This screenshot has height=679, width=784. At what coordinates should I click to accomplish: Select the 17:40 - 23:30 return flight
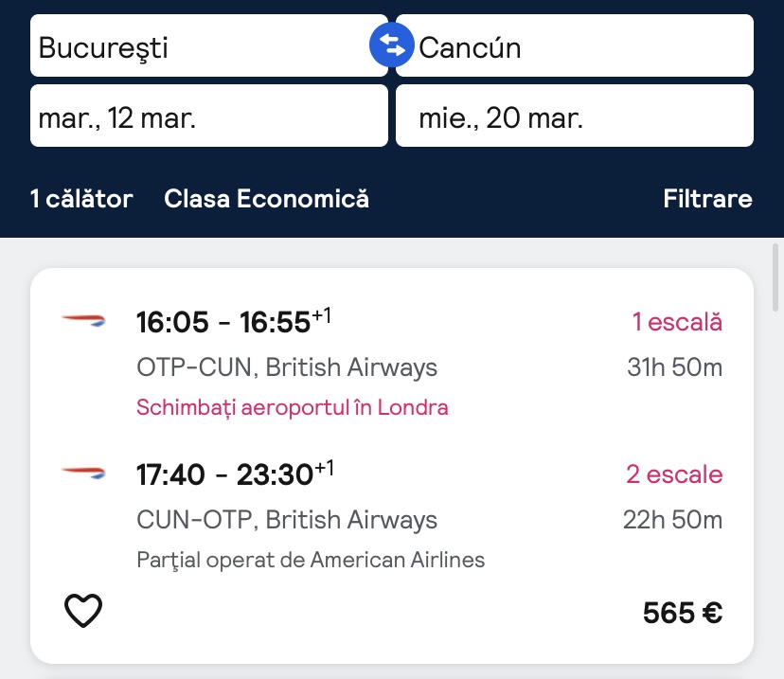point(235,474)
